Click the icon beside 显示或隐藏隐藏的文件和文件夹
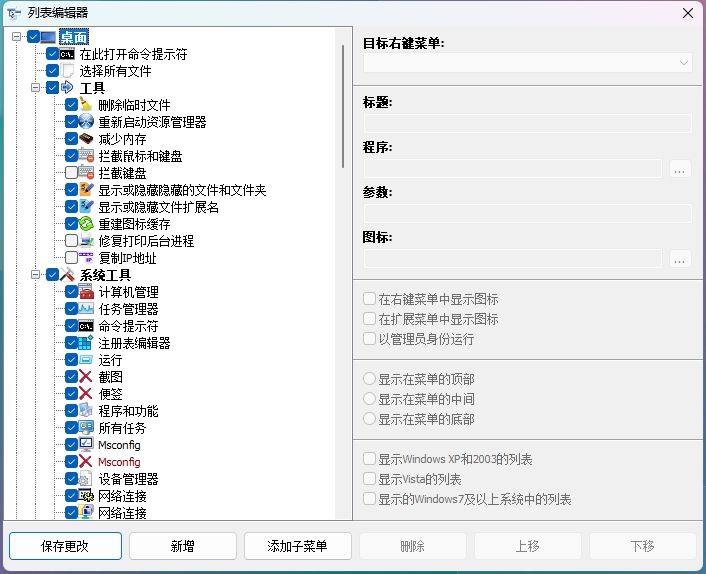The width and height of the screenshot is (706, 574). click(86, 190)
